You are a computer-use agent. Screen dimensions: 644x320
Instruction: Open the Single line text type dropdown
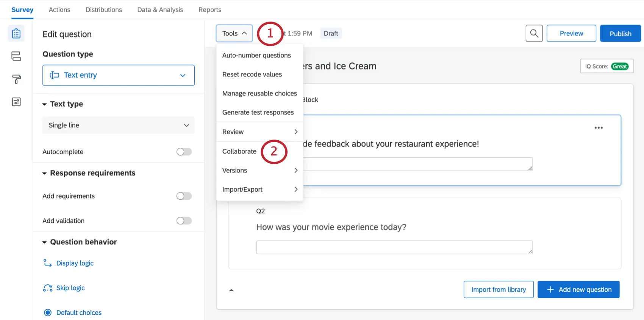119,125
